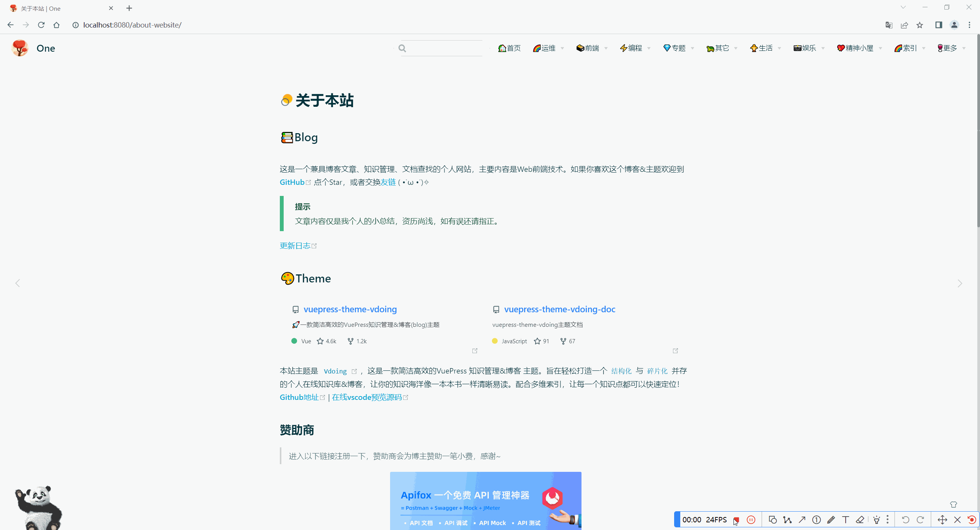Click the magnifier icon in the site search
The width and height of the screenshot is (980, 530).
[402, 48]
